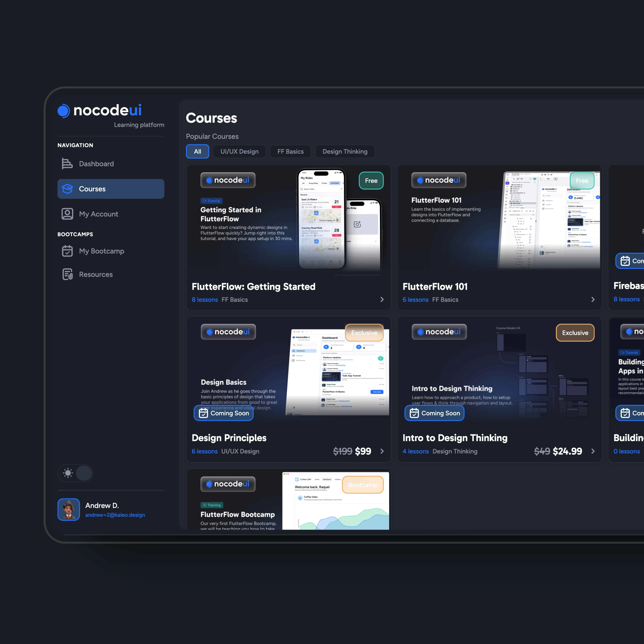Click the Andrew D. user name
This screenshot has width=644, height=644.
[x=102, y=505]
